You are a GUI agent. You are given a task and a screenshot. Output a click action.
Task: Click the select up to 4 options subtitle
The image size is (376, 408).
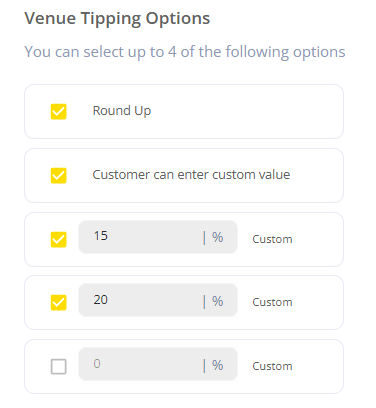click(185, 52)
